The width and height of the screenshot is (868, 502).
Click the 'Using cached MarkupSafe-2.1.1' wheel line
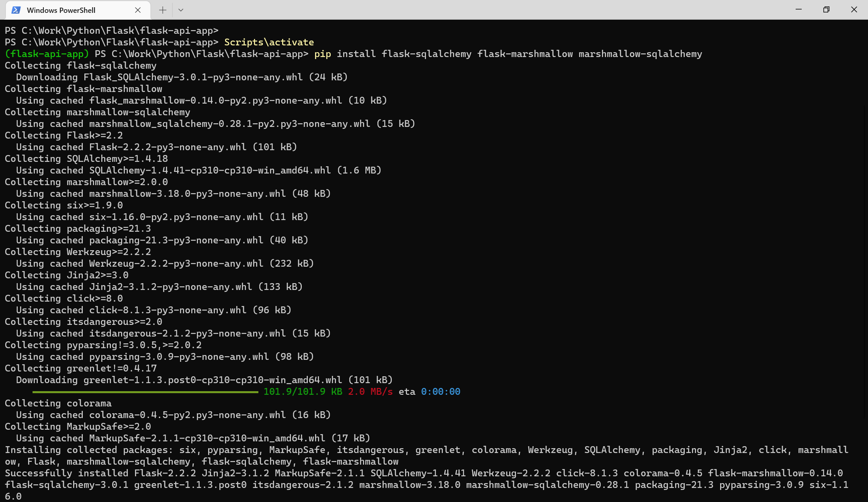(193, 438)
